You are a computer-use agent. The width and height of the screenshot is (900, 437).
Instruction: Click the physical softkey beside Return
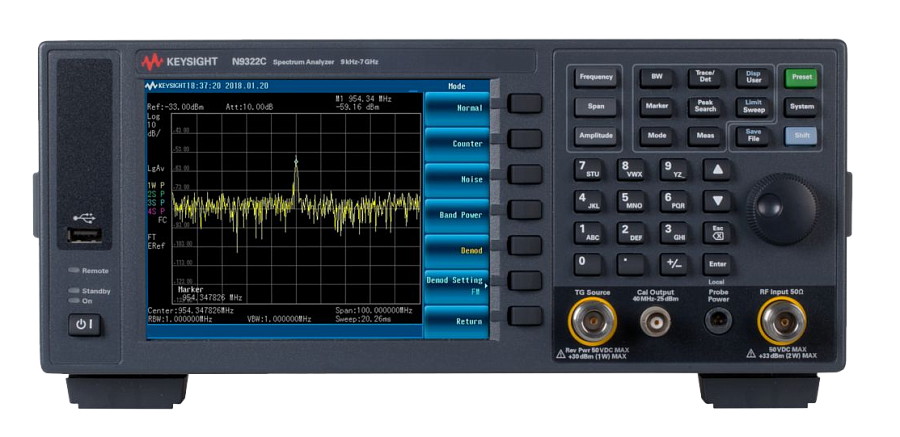pos(525,316)
